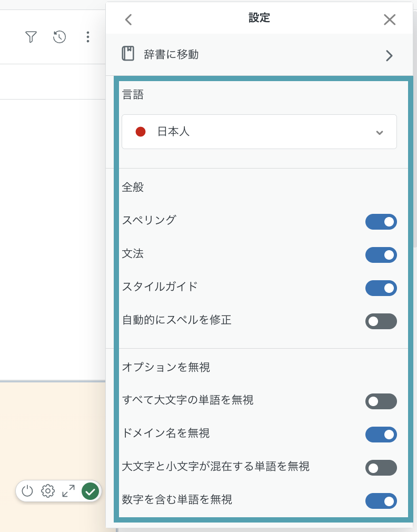Image resolution: width=417 pixels, height=532 pixels.
Task: Go back using the left chevron arrow
Action: pyautogui.click(x=128, y=19)
